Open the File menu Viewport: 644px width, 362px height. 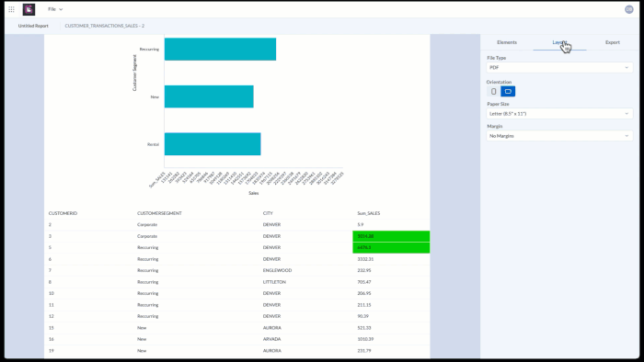coord(55,9)
